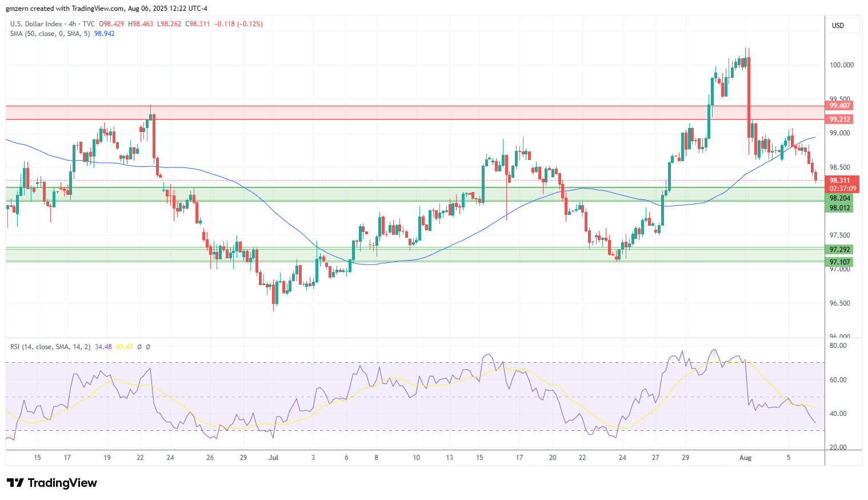Viewport: 868px width, 500px height.
Task: Click the 100.000 price axis tick
Action: point(842,65)
